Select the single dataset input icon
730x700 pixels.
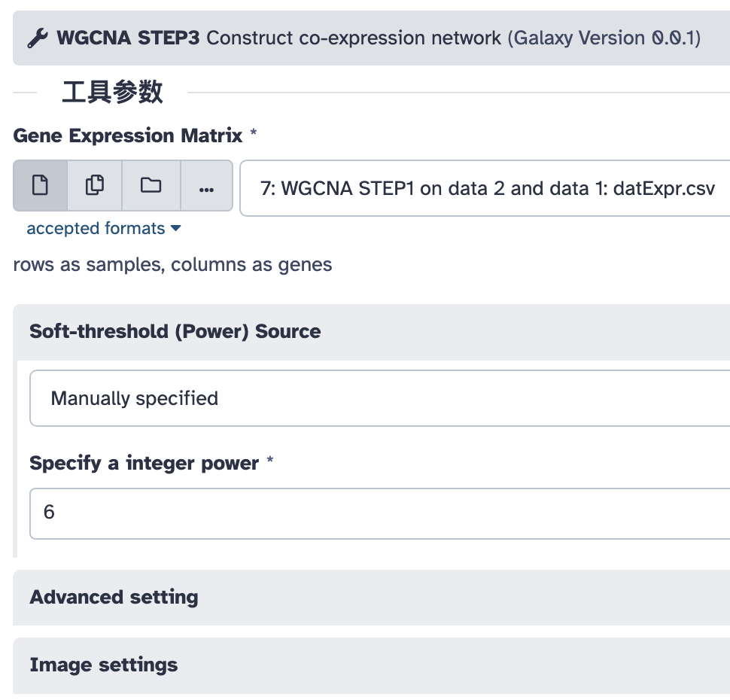40,185
